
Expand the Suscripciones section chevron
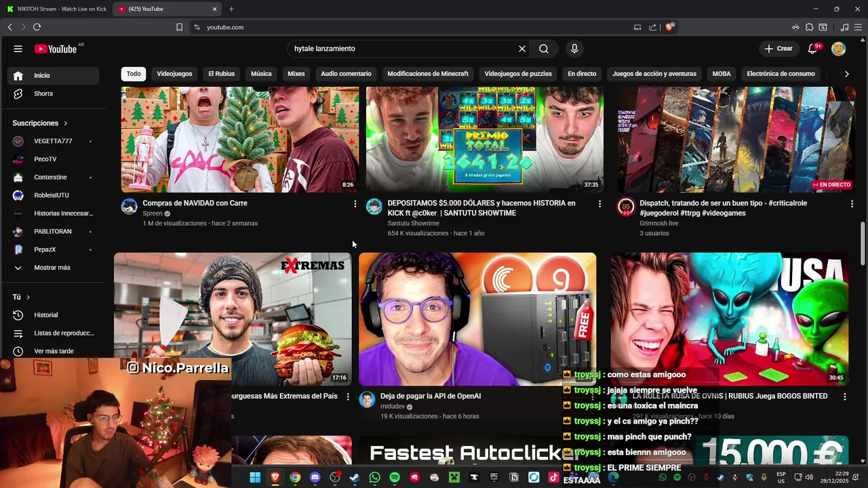pyautogui.click(x=66, y=123)
